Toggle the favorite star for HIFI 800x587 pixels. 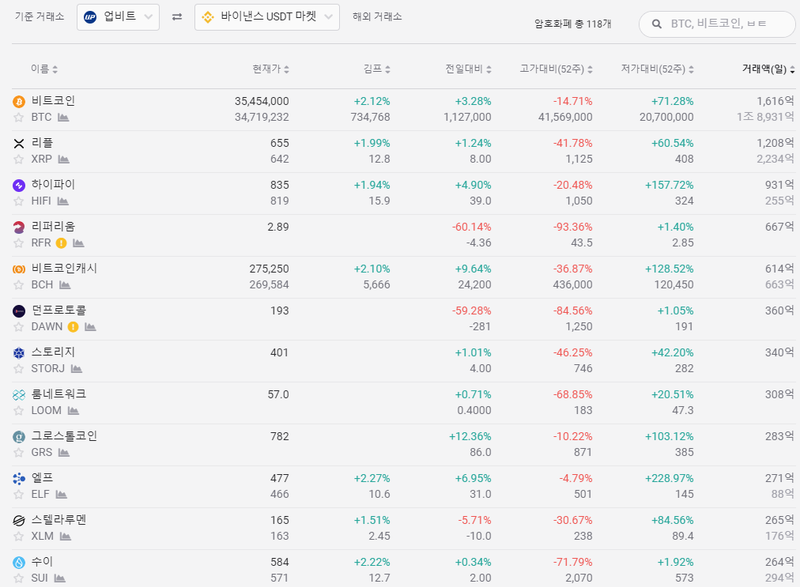click(19, 201)
